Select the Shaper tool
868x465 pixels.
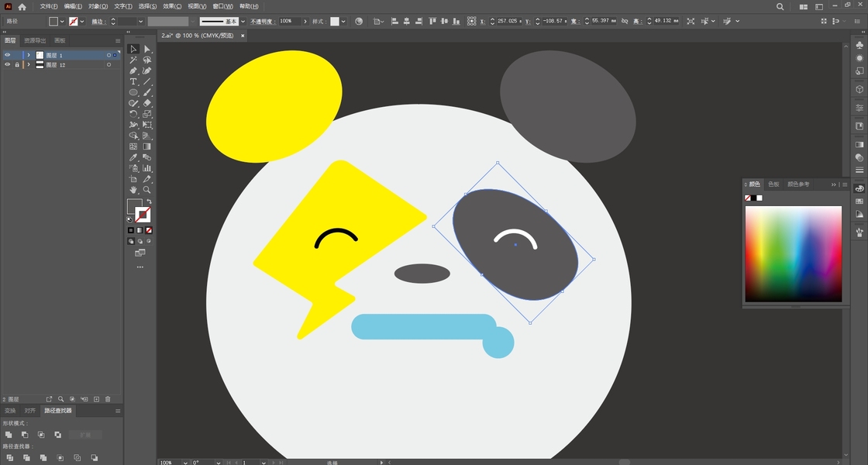pyautogui.click(x=133, y=103)
